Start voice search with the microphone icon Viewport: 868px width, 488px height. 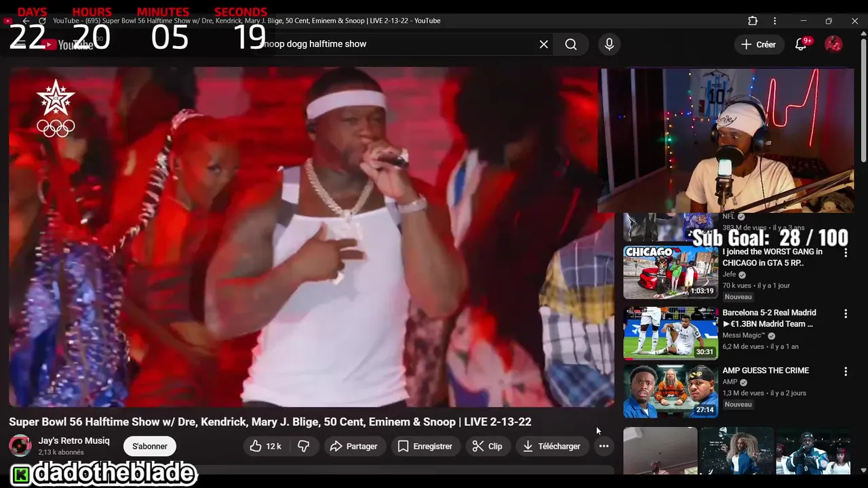[x=609, y=44]
